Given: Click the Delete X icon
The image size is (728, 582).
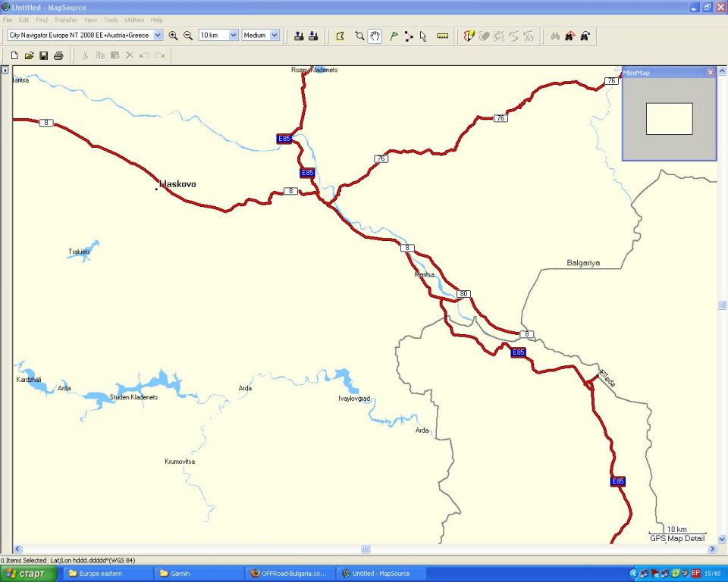Looking at the screenshot, I should coord(130,55).
